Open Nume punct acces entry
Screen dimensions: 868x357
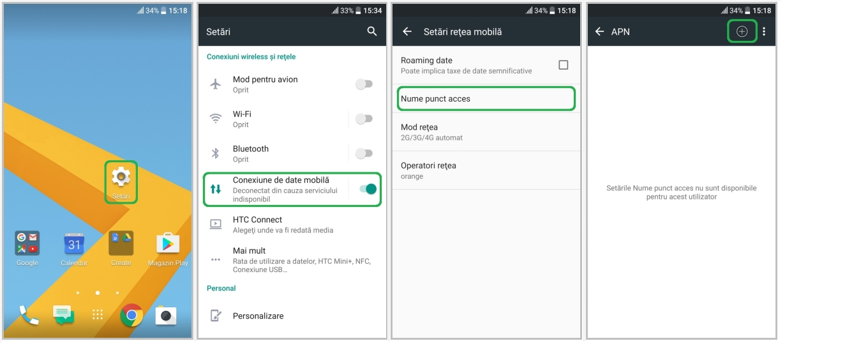(486, 99)
